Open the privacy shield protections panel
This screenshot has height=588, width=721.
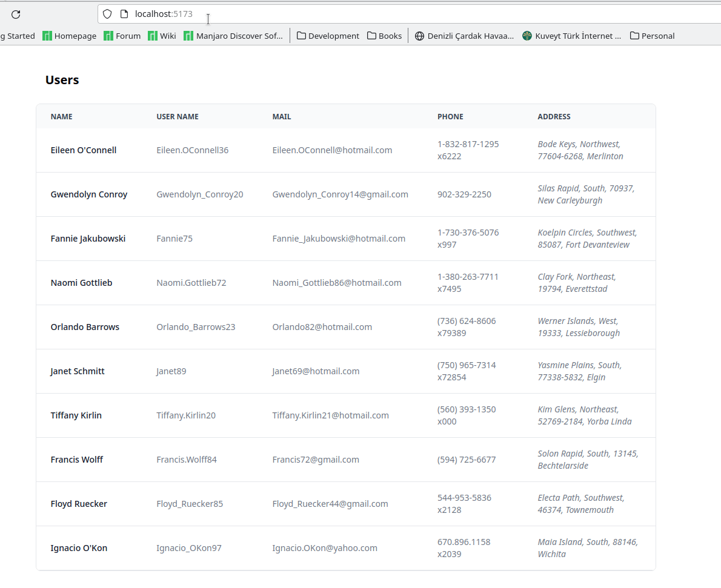107,13
